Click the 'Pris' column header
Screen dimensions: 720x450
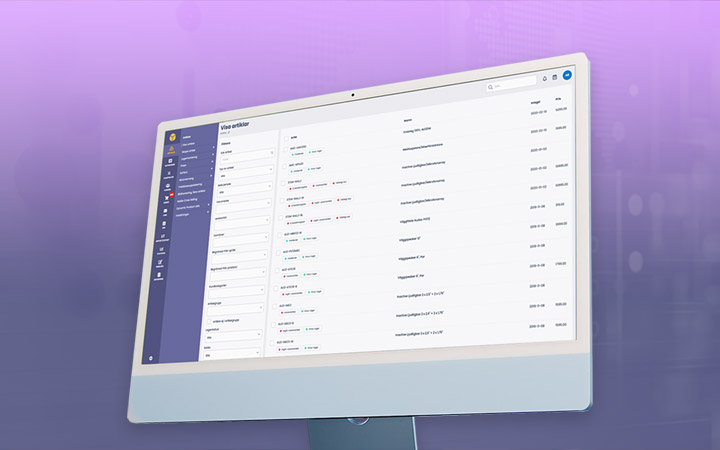558,98
